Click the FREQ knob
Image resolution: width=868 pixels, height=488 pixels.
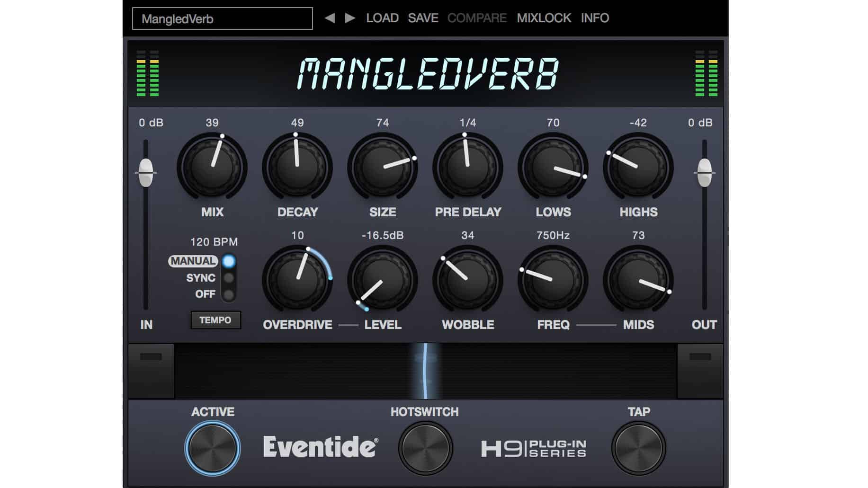click(553, 280)
